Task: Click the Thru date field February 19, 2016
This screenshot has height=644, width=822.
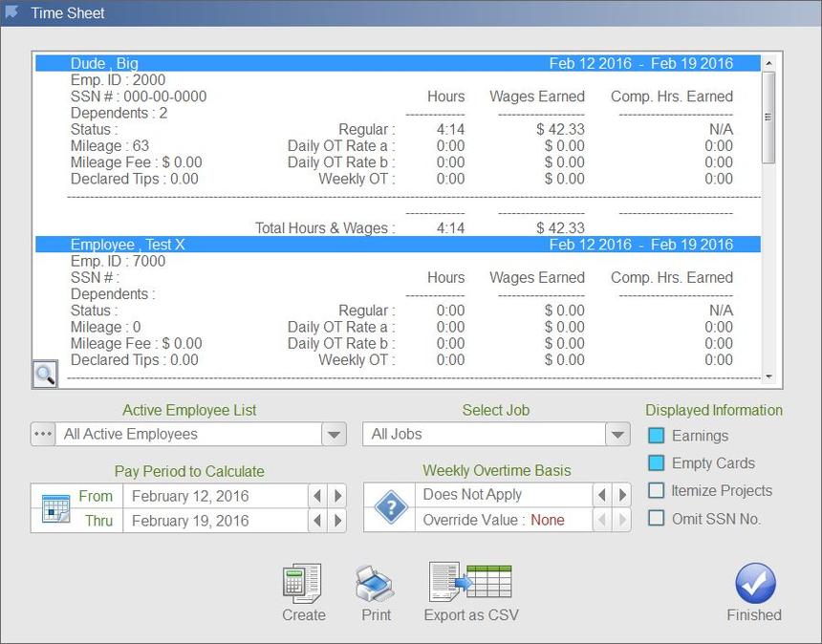Action: click(x=216, y=521)
